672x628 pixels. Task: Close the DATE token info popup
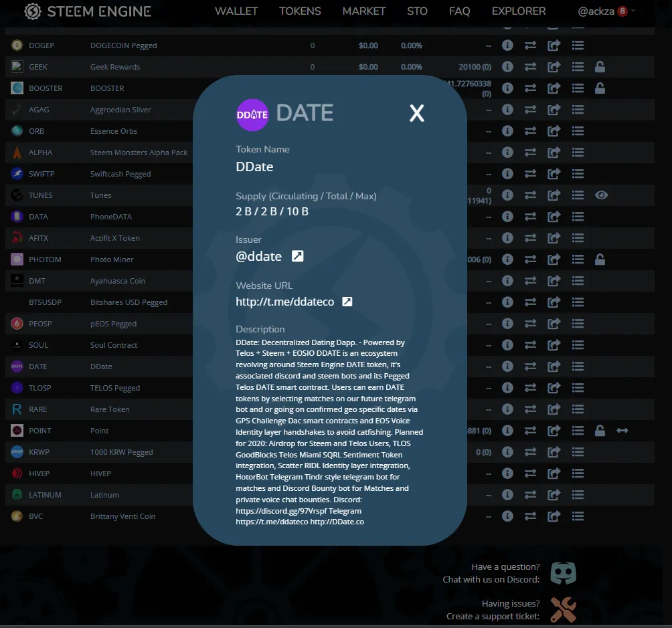(416, 114)
